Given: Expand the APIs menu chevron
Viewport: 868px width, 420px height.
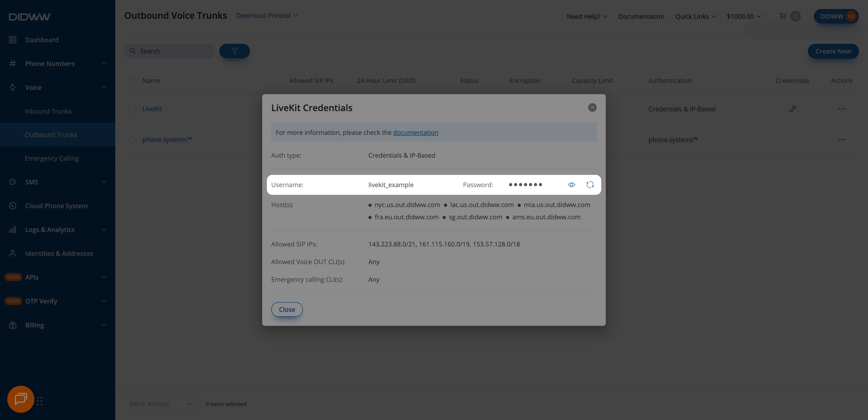Looking at the screenshot, I should click(x=104, y=277).
